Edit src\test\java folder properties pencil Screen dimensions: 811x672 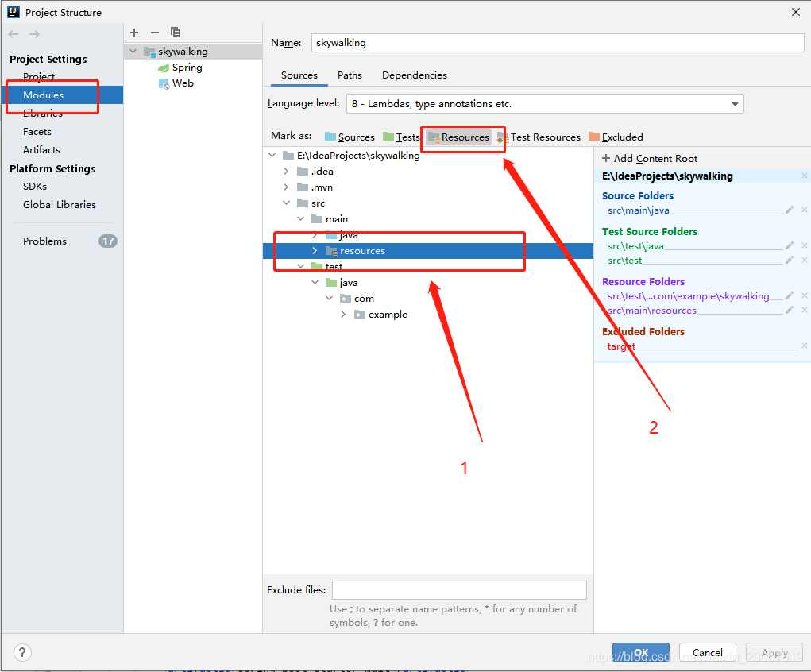790,245
